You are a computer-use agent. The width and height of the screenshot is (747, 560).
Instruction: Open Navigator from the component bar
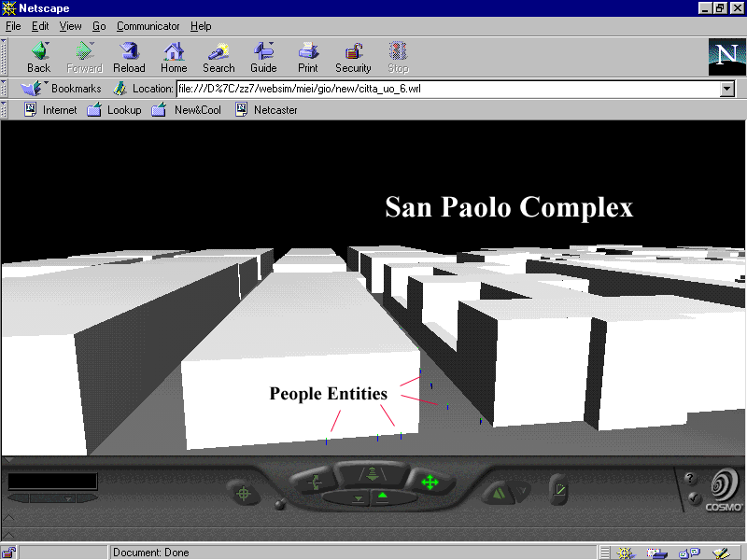[x=626, y=553]
